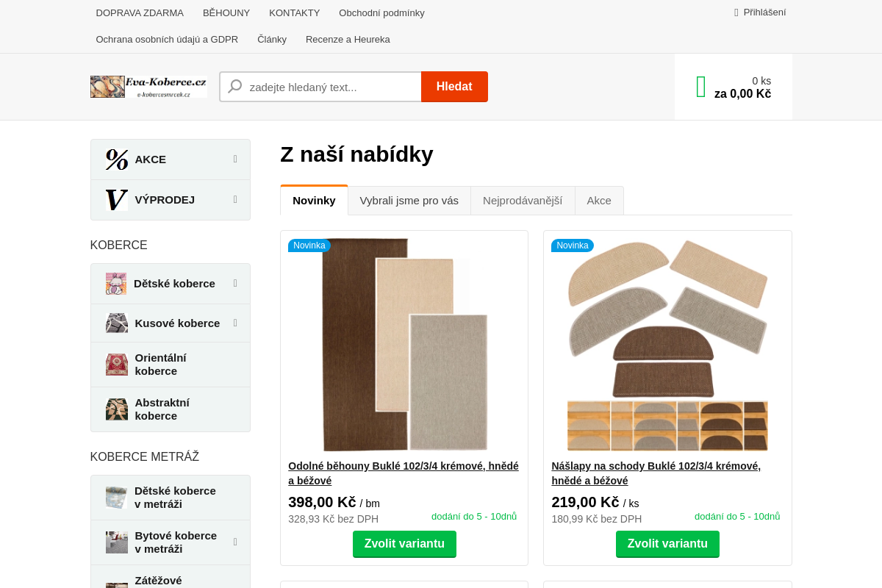Click the orange Hledat button
The image size is (882, 588).
454,87
